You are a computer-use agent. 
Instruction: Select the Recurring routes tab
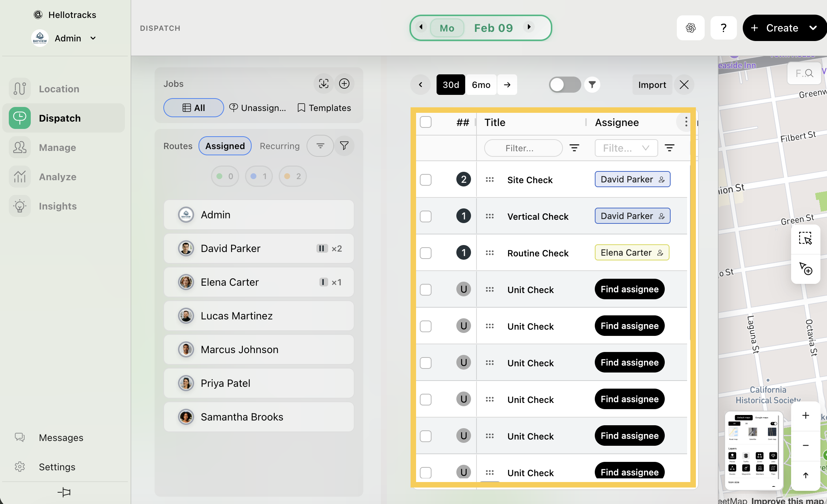pos(279,146)
